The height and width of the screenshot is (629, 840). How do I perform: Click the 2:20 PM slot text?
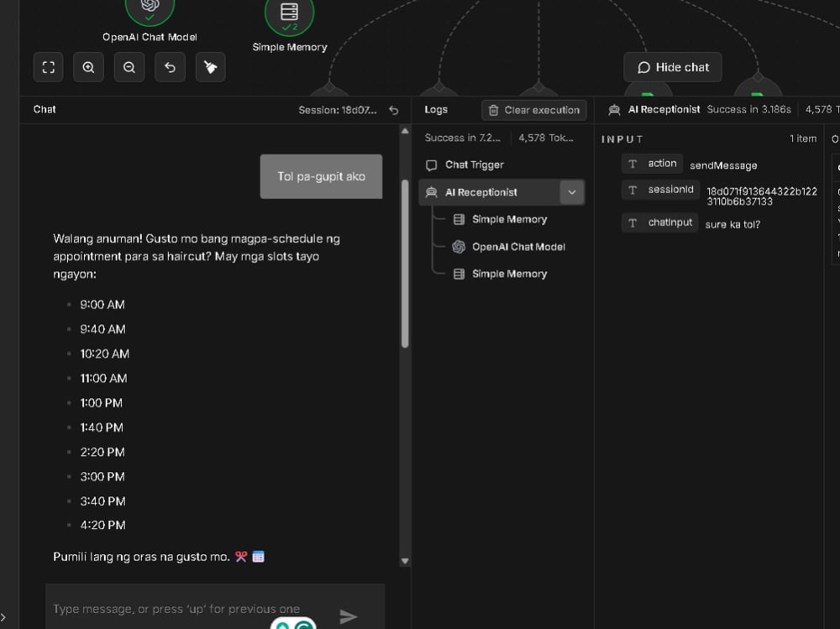102,453
